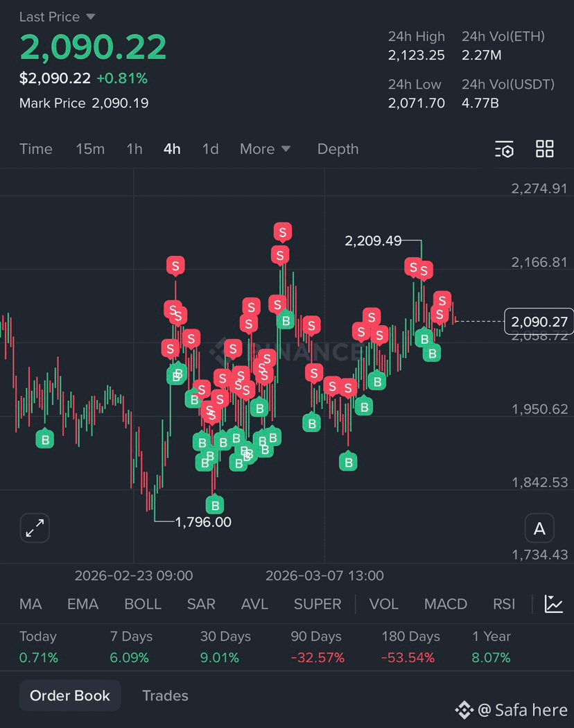Tap the topmost S sell marker
The height and width of the screenshot is (728, 574).
click(x=282, y=232)
